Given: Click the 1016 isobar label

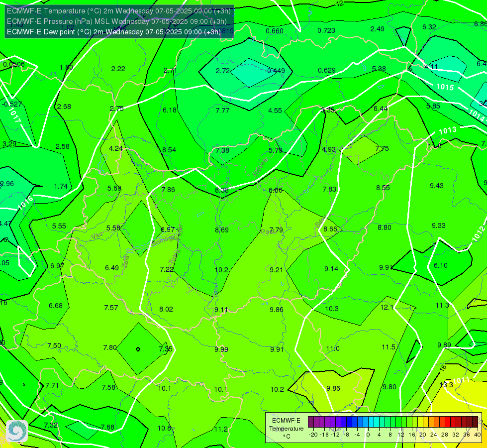Looking at the screenshot, I should [25, 203].
